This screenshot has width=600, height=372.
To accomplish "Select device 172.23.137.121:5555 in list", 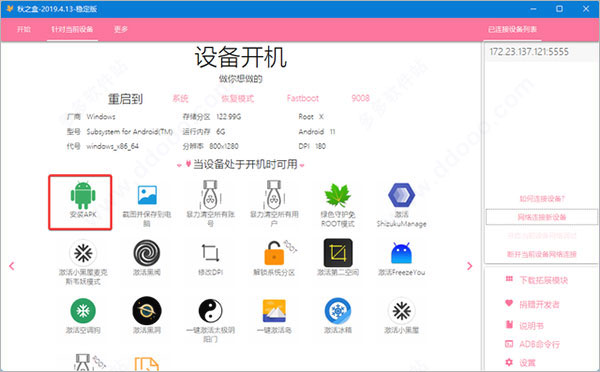I will tap(540, 52).
